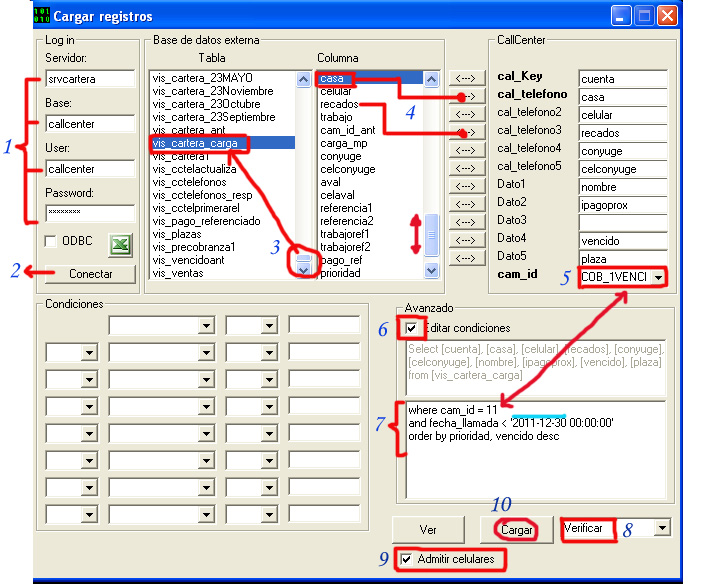Open the second row leftmost connector dropdown in Condiciones
709x584 pixels.
click(89, 353)
